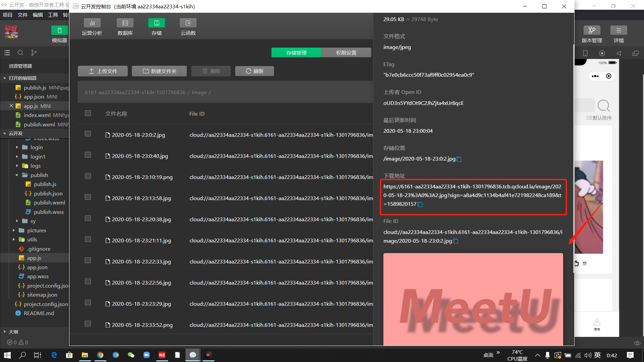
Task: Select the checkbox for 2020-05-18-23:10:19.png
Action: pyautogui.click(x=88, y=176)
